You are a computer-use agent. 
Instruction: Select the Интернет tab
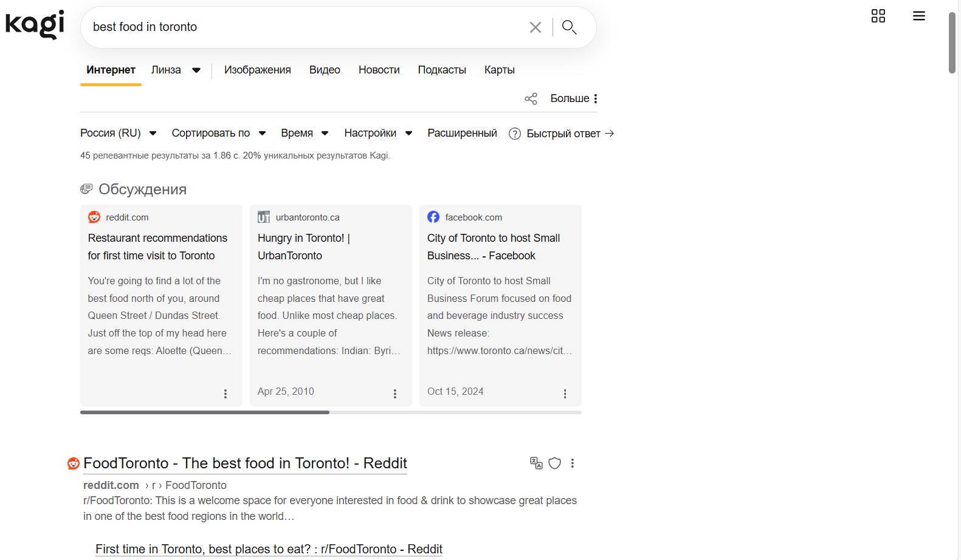tap(111, 70)
